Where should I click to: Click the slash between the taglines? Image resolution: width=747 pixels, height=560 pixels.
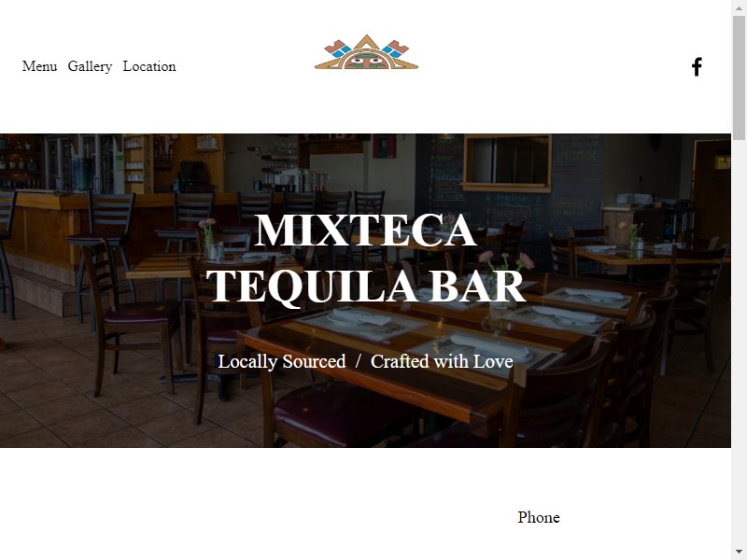(x=359, y=361)
